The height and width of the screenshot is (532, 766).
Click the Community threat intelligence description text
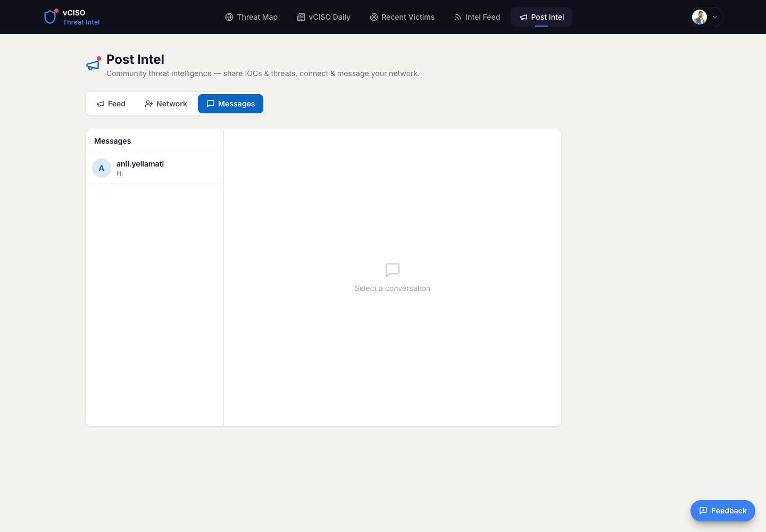click(263, 73)
